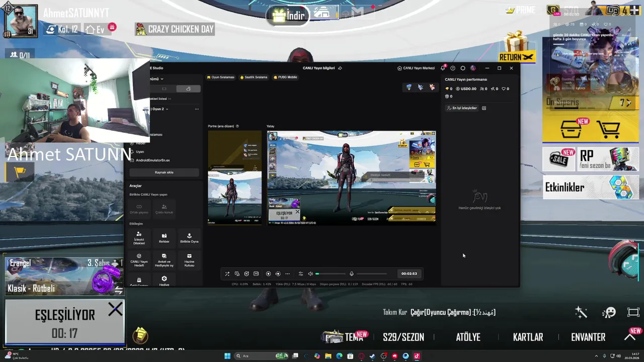
Task: Click pink badge icon above preview
Action: [432, 87]
